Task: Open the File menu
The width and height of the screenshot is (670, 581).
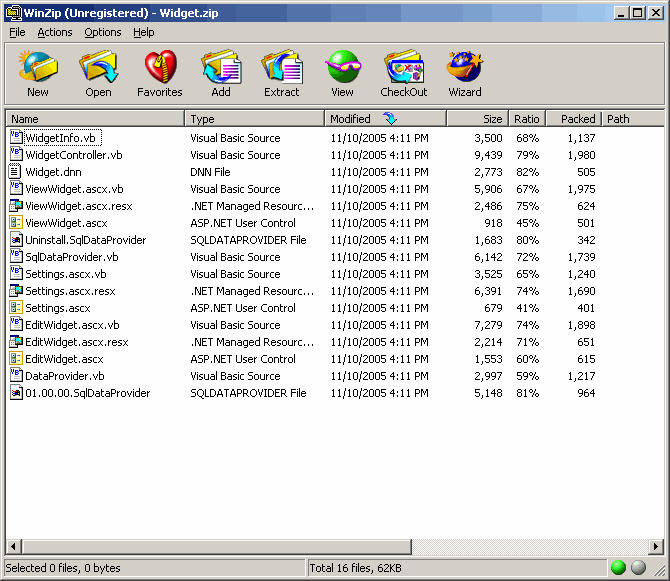Action: click(17, 32)
